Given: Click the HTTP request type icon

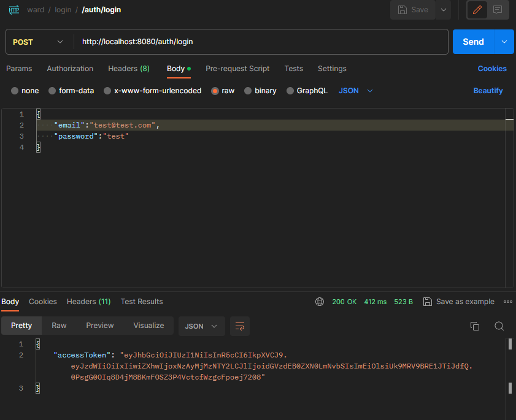Looking at the screenshot, I should point(14,10).
